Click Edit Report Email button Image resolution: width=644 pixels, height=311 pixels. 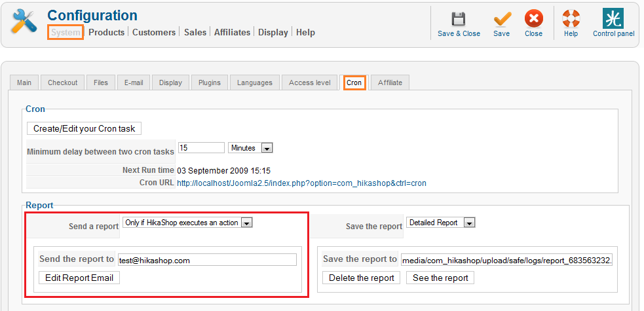79,278
